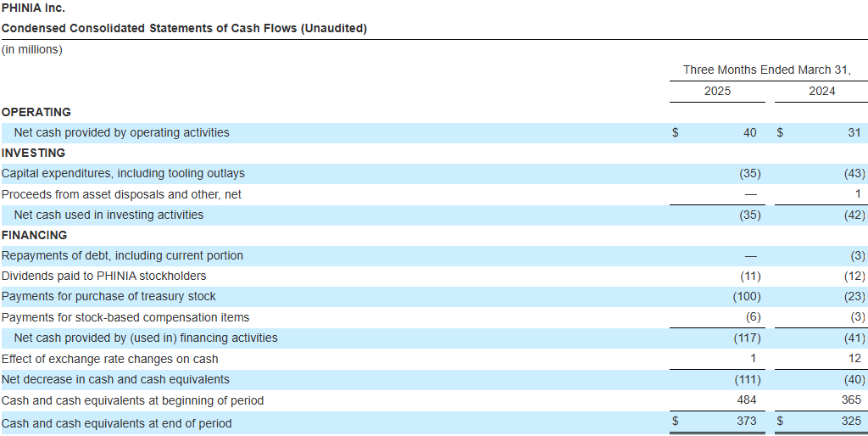The image size is (868, 436).
Task: Click 'Effect of exchange rate changes on cash'
Action: pos(109,360)
